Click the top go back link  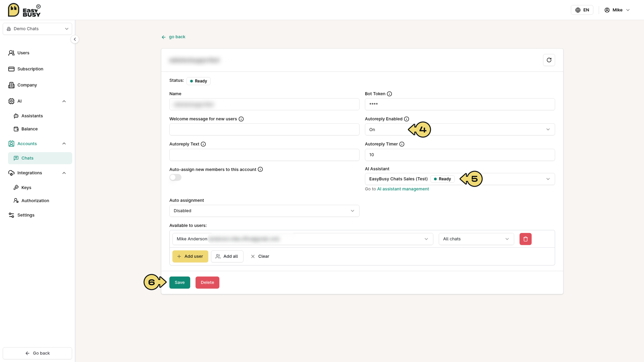tap(173, 37)
